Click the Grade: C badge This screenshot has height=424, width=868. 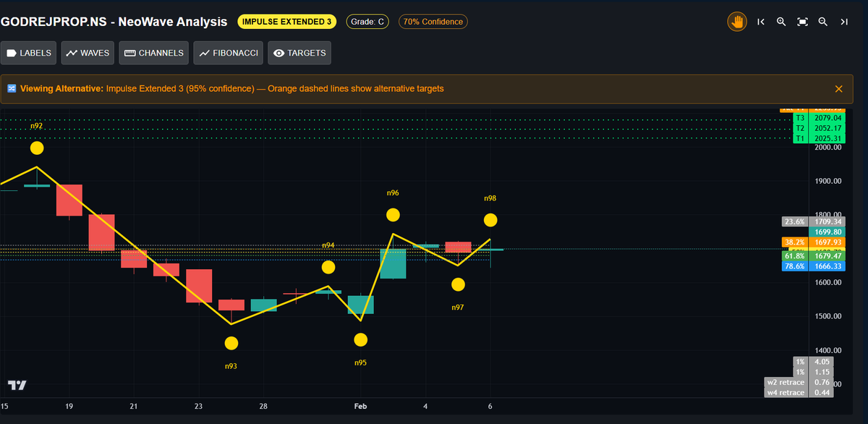point(368,22)
